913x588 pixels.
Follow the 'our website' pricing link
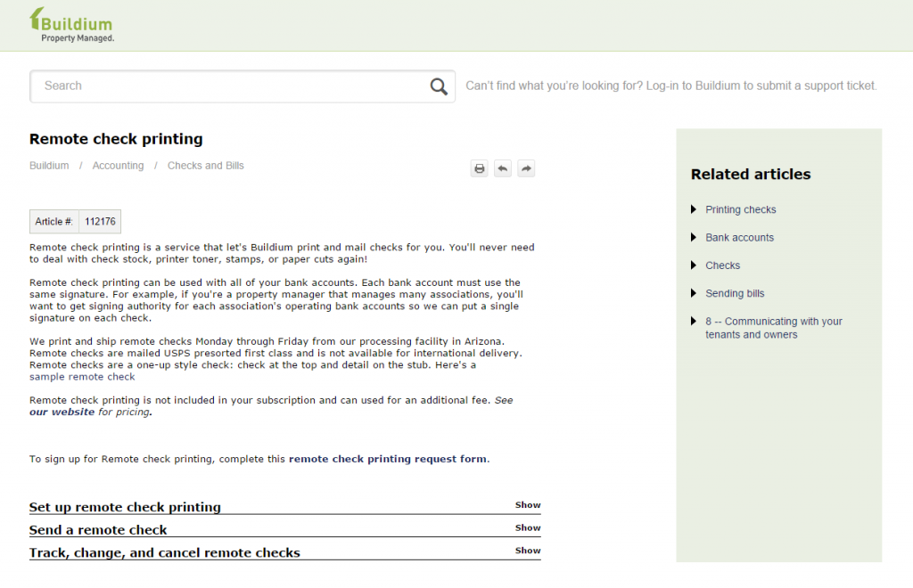(x=62, y=412)
